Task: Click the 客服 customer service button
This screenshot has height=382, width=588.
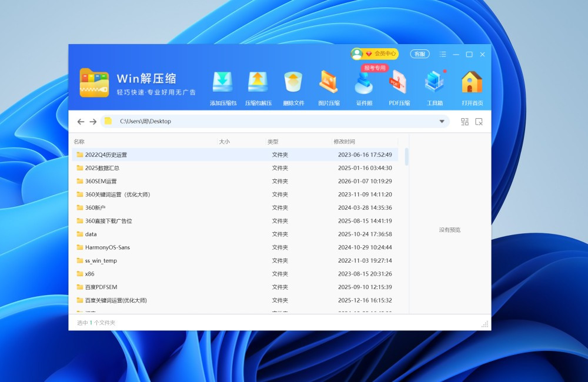Action: (419, 54)
